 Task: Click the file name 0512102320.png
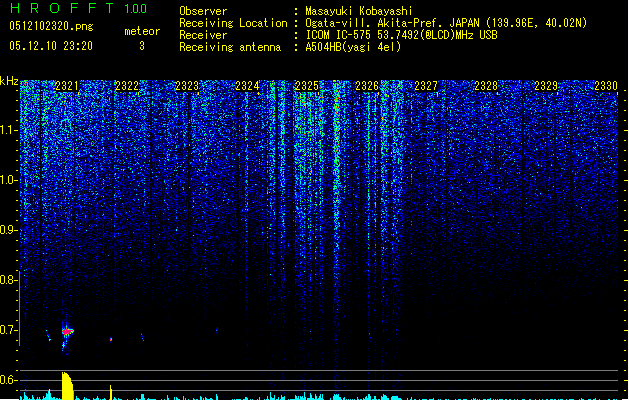(x=51, y=27)
